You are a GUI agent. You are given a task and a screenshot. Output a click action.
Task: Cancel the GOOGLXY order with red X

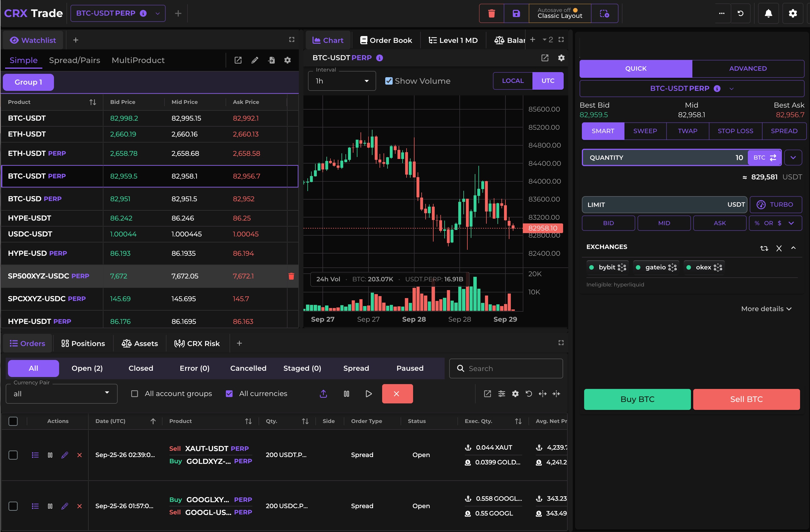pos(79,506)
